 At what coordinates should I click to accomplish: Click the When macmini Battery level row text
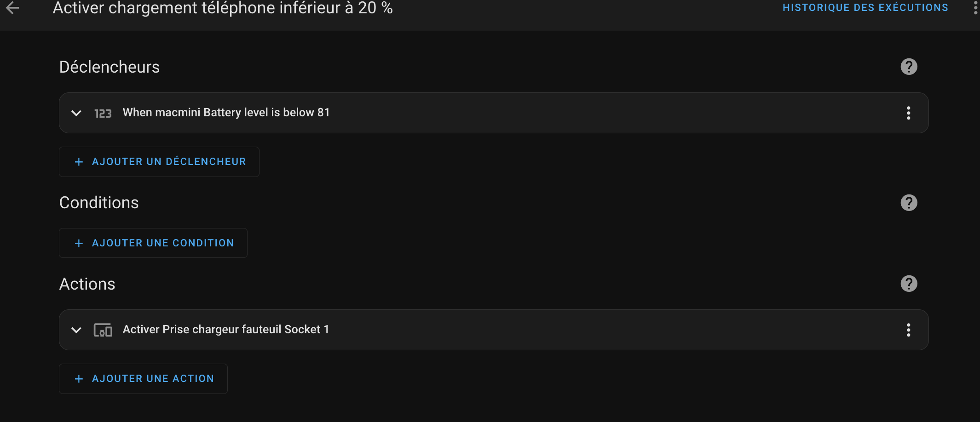(226, 113)
